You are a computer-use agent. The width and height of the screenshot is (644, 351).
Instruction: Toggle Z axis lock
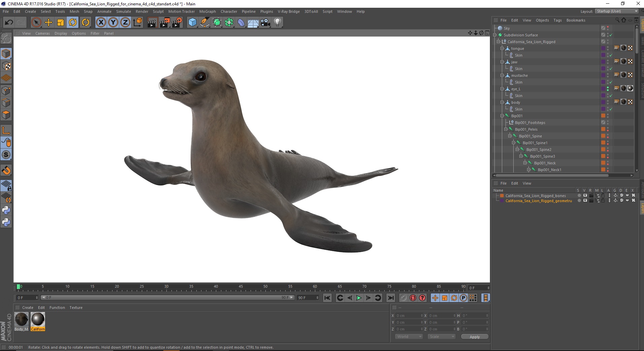125,23
